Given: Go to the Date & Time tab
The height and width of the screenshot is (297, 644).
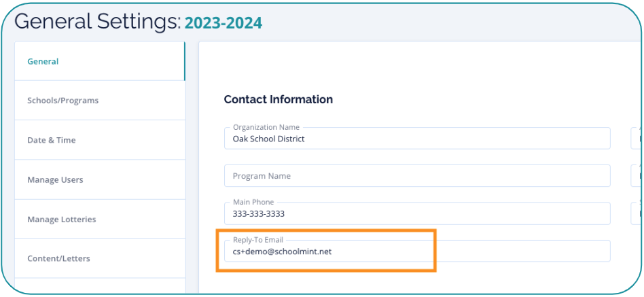Looking at the screenshot, I should click(x=52, y=140).
